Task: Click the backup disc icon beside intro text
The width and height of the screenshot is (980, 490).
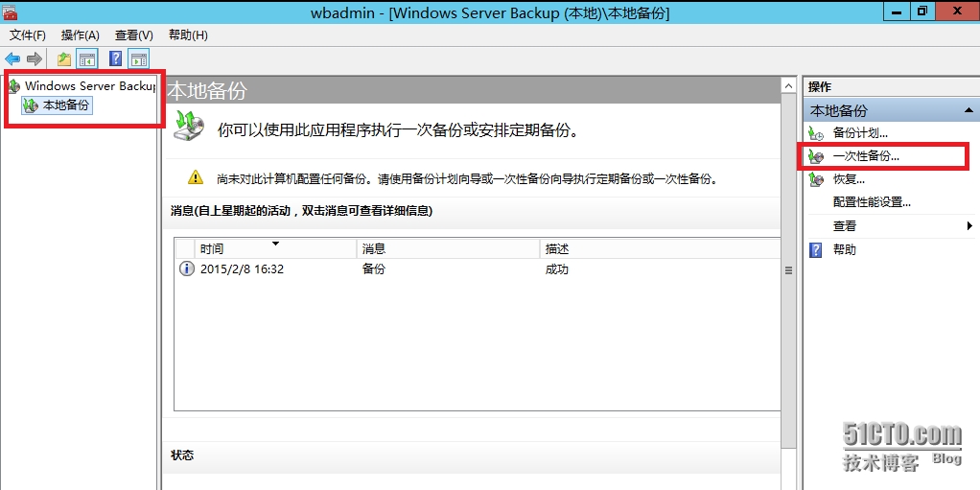Action: coord(189,125)
